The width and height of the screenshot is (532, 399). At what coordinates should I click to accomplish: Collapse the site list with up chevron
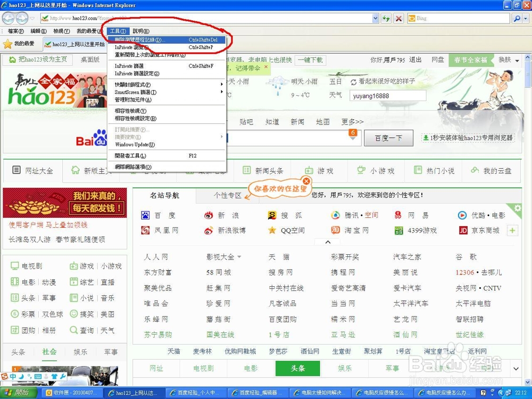click(328, 242)
